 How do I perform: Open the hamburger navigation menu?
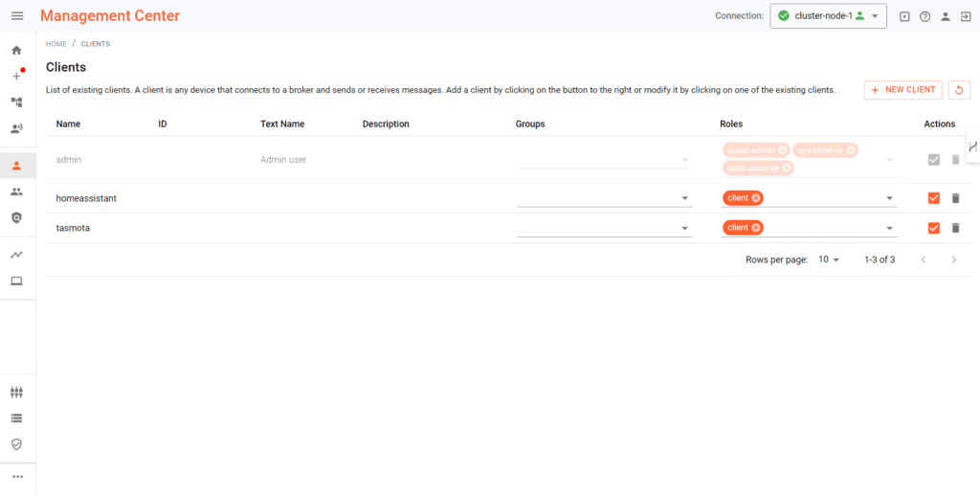(17, 16)
